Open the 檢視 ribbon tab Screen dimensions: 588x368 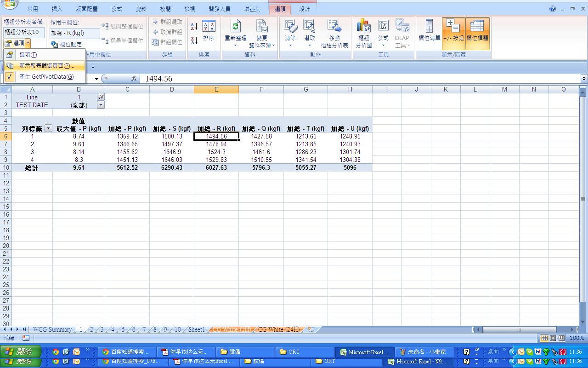tap(190, 9)
